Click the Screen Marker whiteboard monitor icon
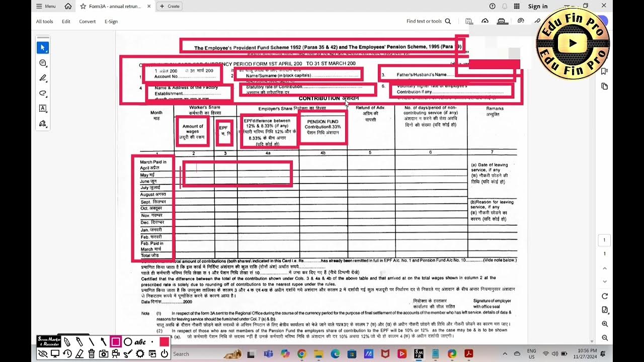 click(55, 354)
